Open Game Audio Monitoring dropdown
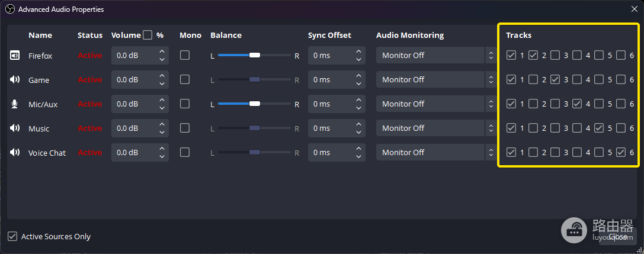The image size is (644, 254). click(435, 79)
